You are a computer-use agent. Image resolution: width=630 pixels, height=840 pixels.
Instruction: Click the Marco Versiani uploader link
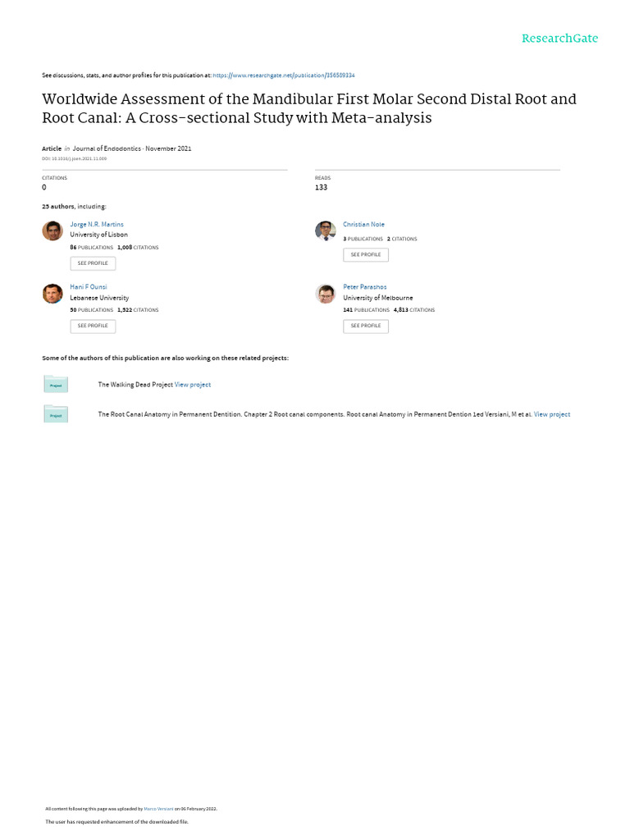[x=157, y=808]
